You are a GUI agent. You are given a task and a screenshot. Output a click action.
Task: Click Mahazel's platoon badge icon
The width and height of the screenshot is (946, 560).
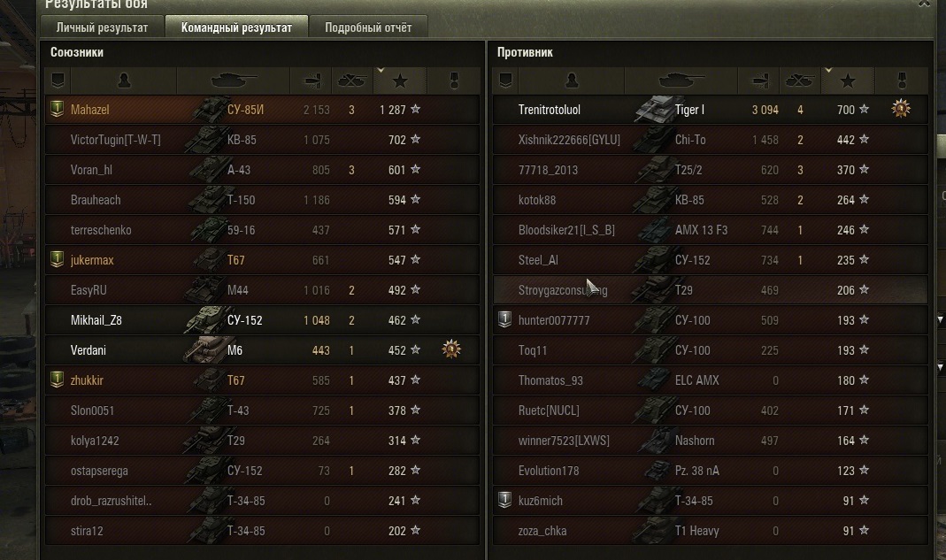57,109
